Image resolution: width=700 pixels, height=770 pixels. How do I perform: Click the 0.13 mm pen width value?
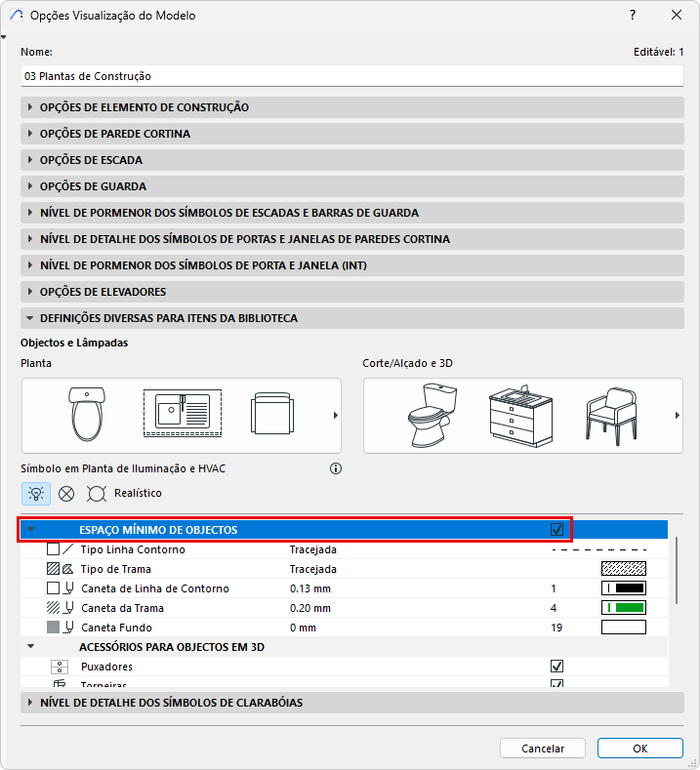coord(309,588)
